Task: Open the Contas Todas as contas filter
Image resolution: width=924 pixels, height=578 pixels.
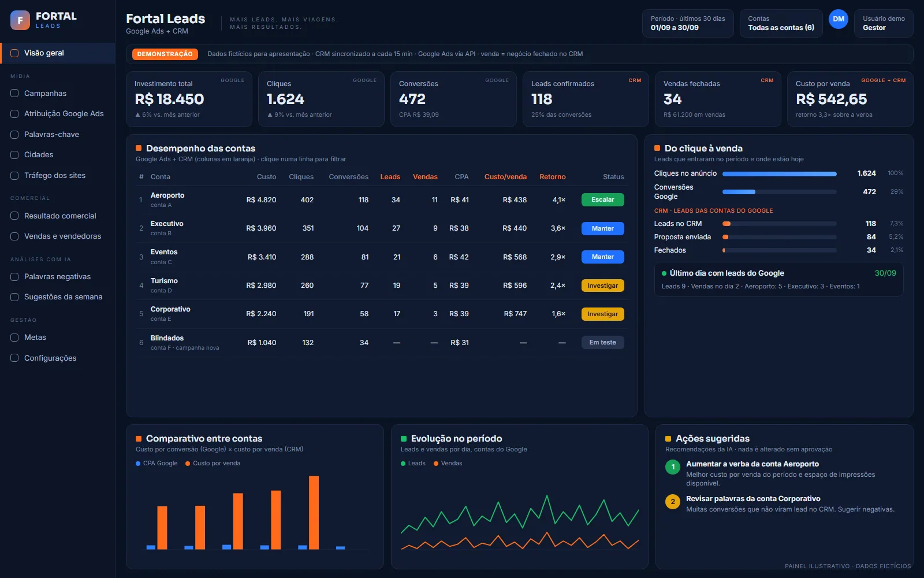Action: pyautogui.click(x=781, y=23)
